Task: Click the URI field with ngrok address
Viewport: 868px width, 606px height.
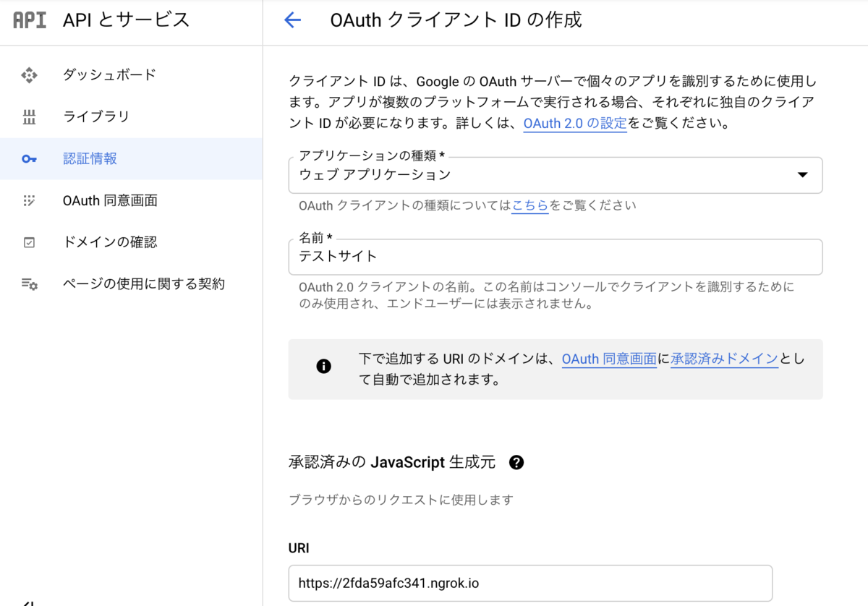Action: [530, 584]
